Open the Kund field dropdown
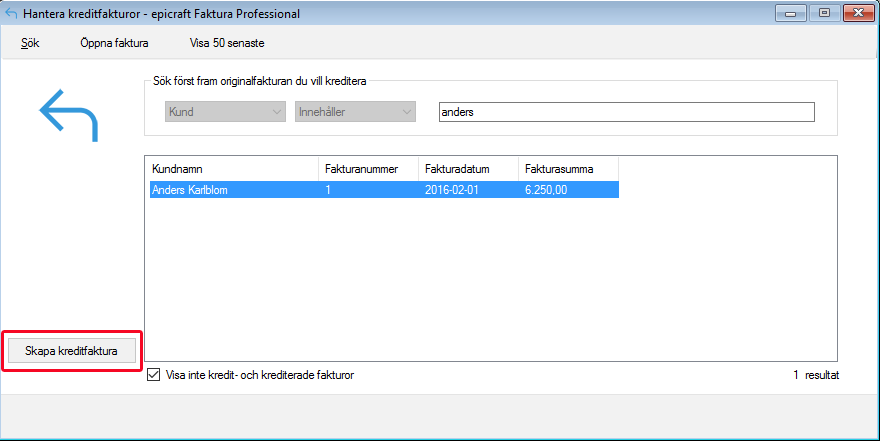The image size is (880, 441). pyautogui.click(x=225, y=112)
